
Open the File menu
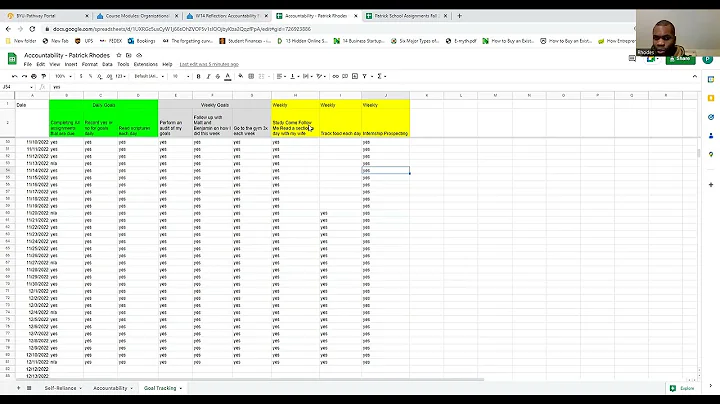click(x=28, y=64)
